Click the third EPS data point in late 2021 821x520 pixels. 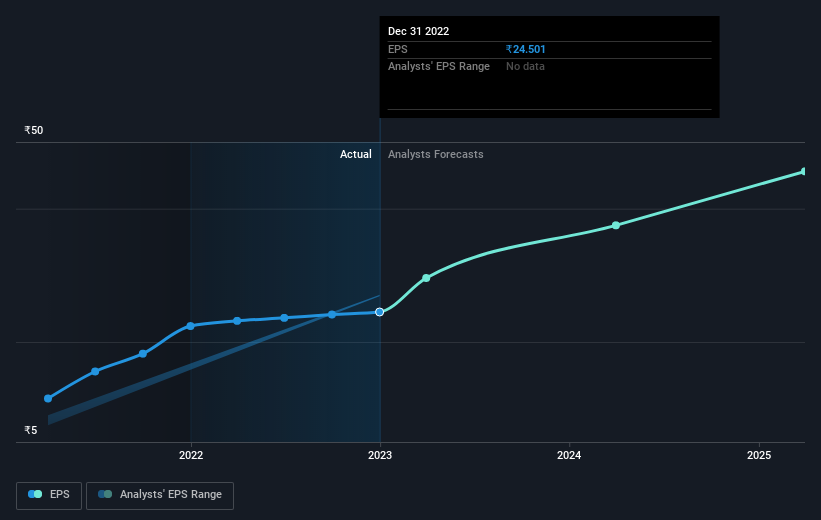[x=143, y=354]
